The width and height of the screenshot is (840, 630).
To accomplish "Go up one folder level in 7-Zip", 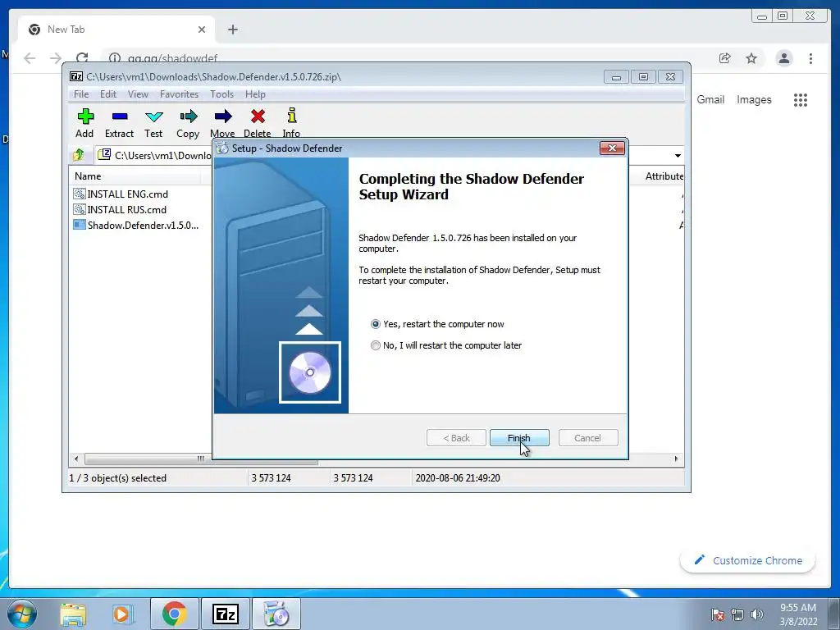I will [x=79, y=155].
